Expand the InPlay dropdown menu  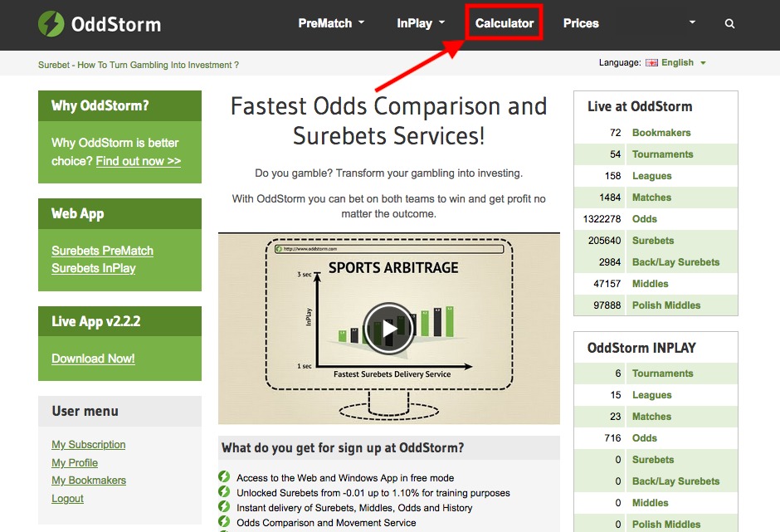[421, 23]
